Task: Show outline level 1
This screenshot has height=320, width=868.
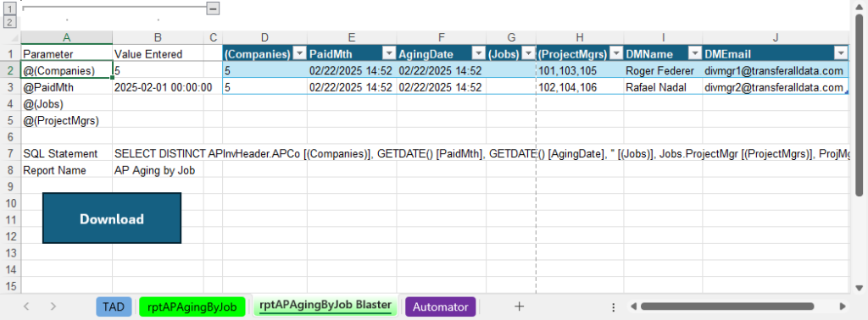Action: pos(10,8)
